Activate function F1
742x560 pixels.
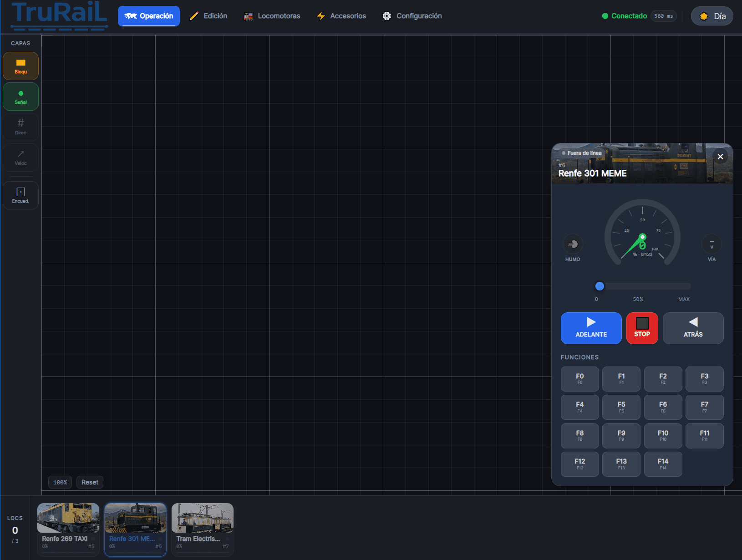pos(621,379)
